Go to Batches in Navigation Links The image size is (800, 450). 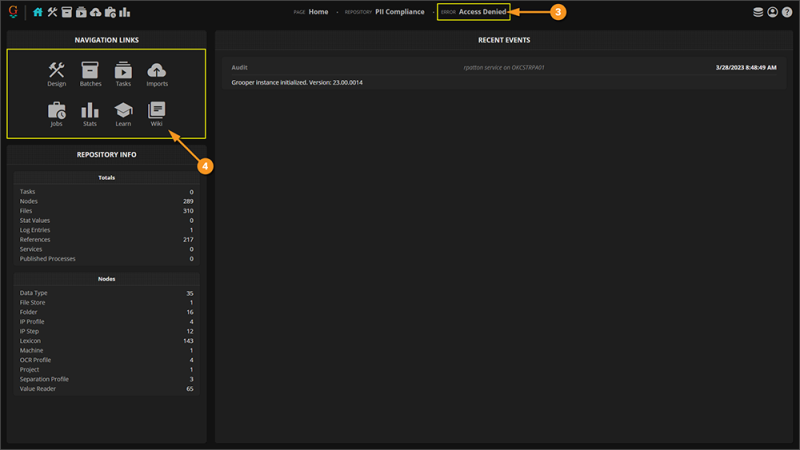point(90,74)
